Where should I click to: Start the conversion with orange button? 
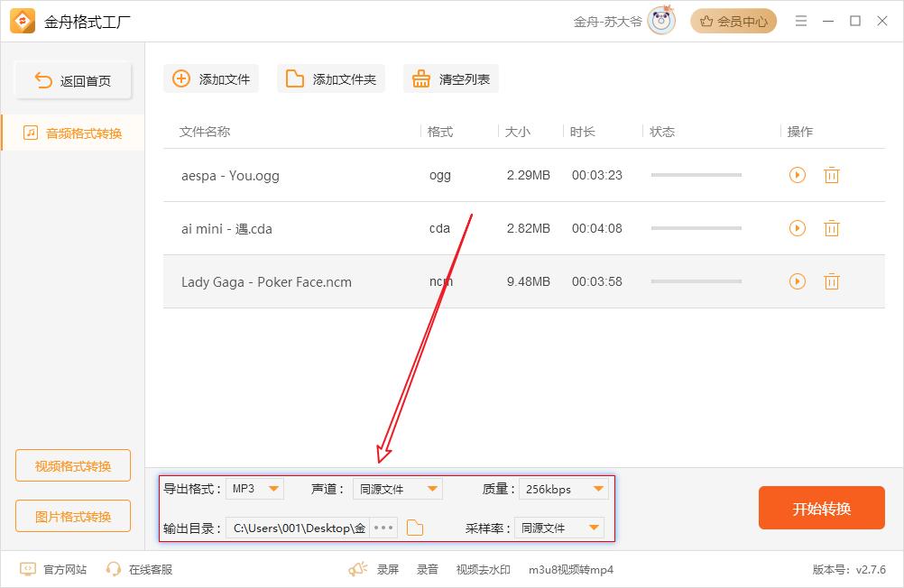[821, 509]
